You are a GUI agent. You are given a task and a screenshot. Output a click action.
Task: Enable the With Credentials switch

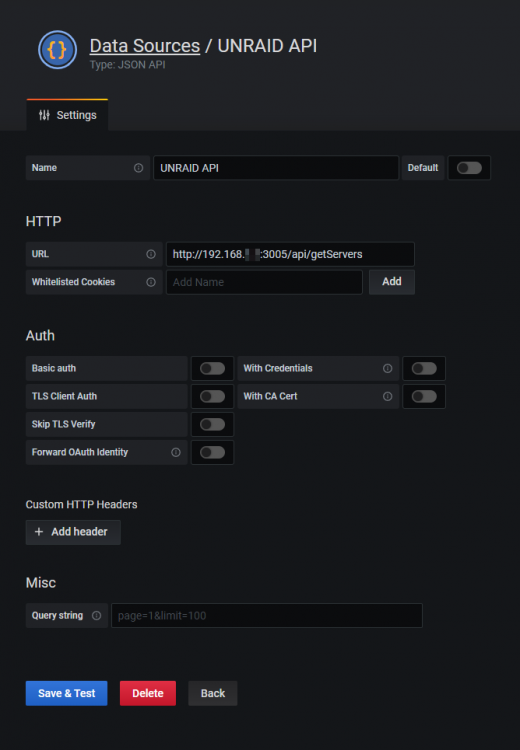[424, 368]
